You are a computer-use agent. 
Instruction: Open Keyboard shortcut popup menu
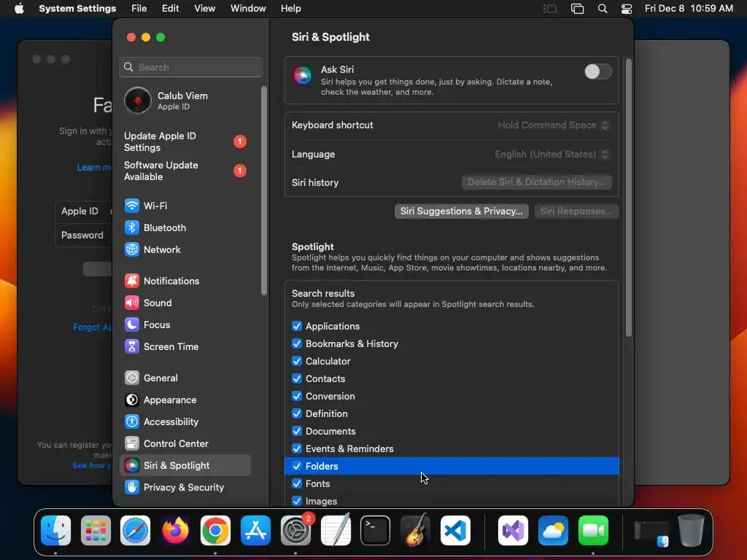[x=553, y=125]
